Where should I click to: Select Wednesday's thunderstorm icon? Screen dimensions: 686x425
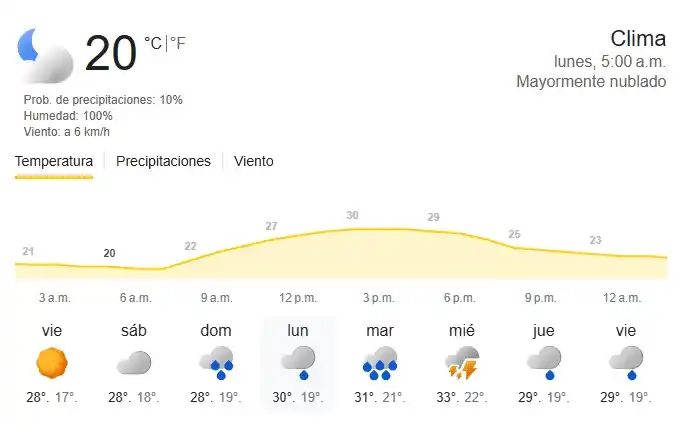coord(461,362)
